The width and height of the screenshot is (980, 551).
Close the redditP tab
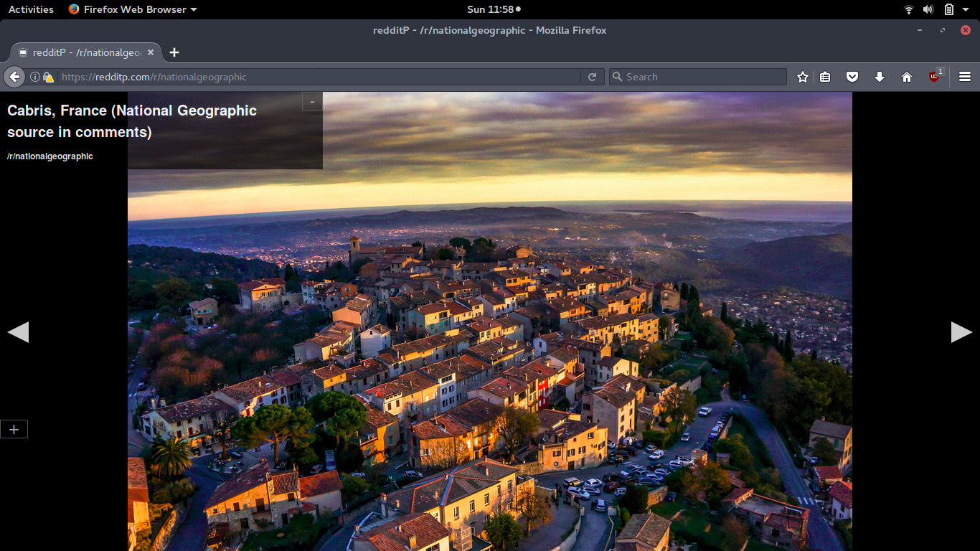pos(151,52)
